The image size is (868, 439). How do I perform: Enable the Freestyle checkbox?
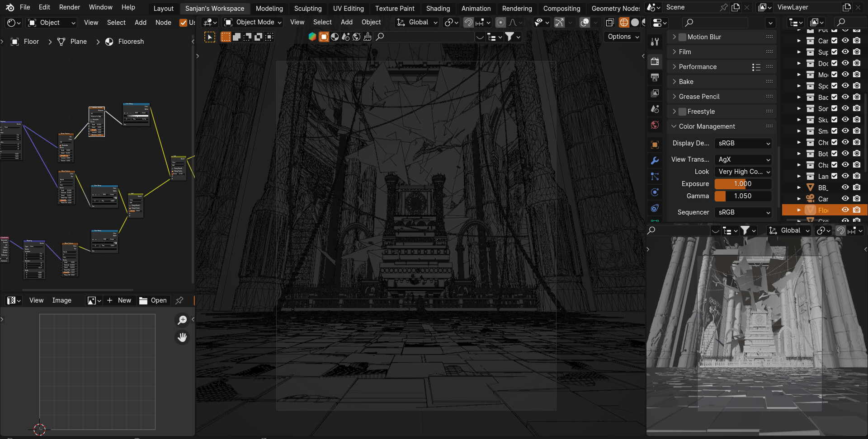pyautogui.click(x=682, y=112)
